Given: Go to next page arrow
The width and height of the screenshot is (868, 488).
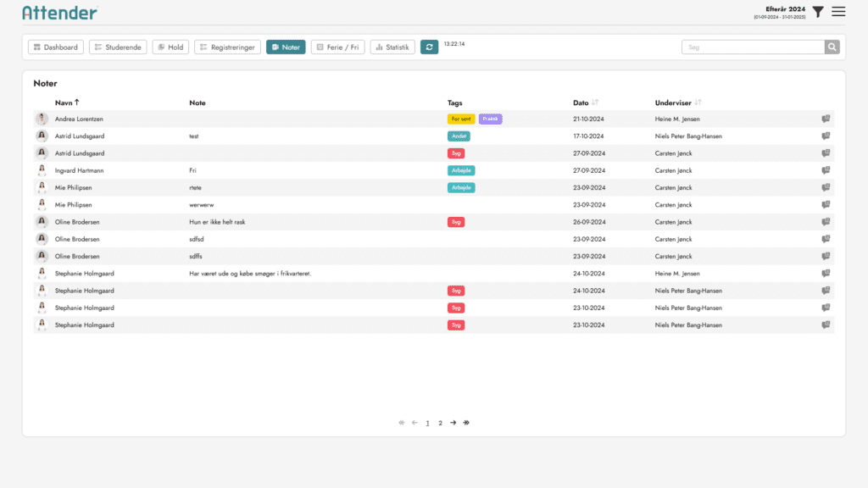Looking at the screenshot, I should (x=453, y=422).
